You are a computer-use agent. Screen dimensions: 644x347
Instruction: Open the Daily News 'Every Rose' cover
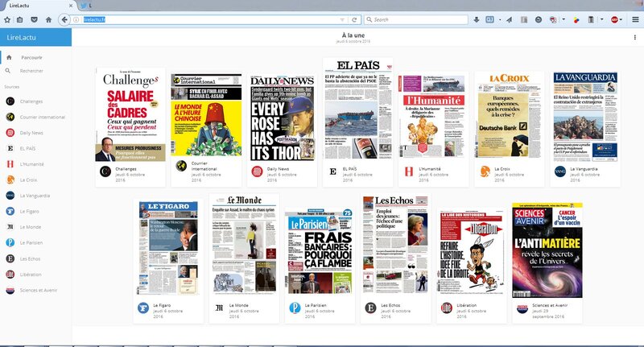click(x=283, y=118)
